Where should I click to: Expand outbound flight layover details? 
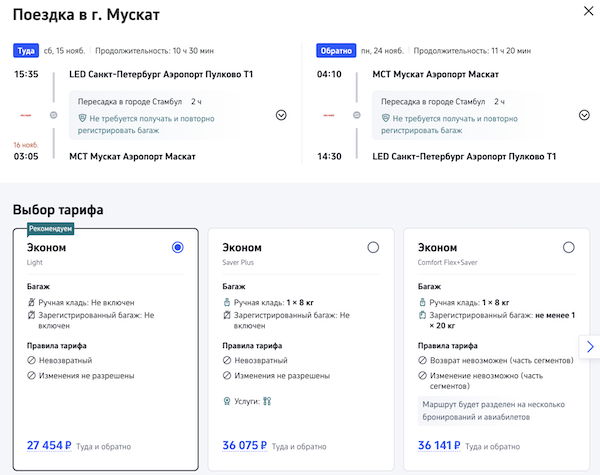tap(281, 115)
